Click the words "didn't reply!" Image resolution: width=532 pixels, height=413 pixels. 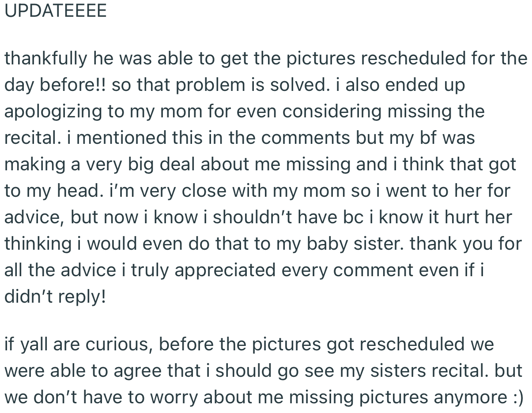(55, 297)
